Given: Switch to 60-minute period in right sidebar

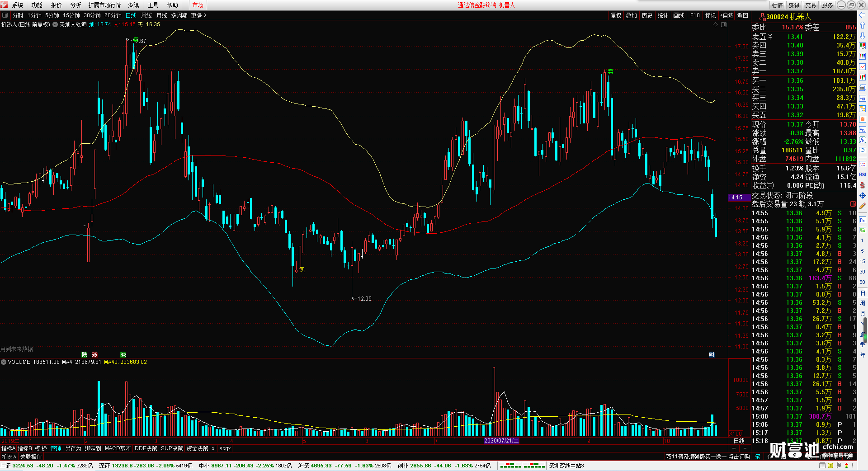Looking at the screenshot, I should (x=863, y=282).
